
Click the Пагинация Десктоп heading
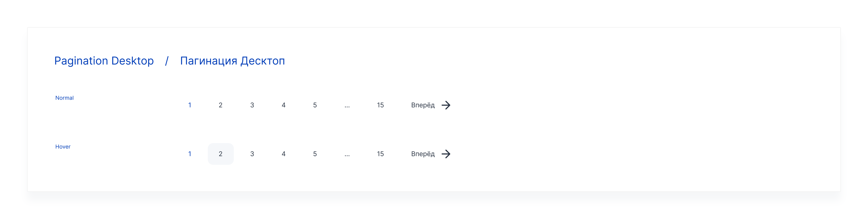tap(232, 61)
